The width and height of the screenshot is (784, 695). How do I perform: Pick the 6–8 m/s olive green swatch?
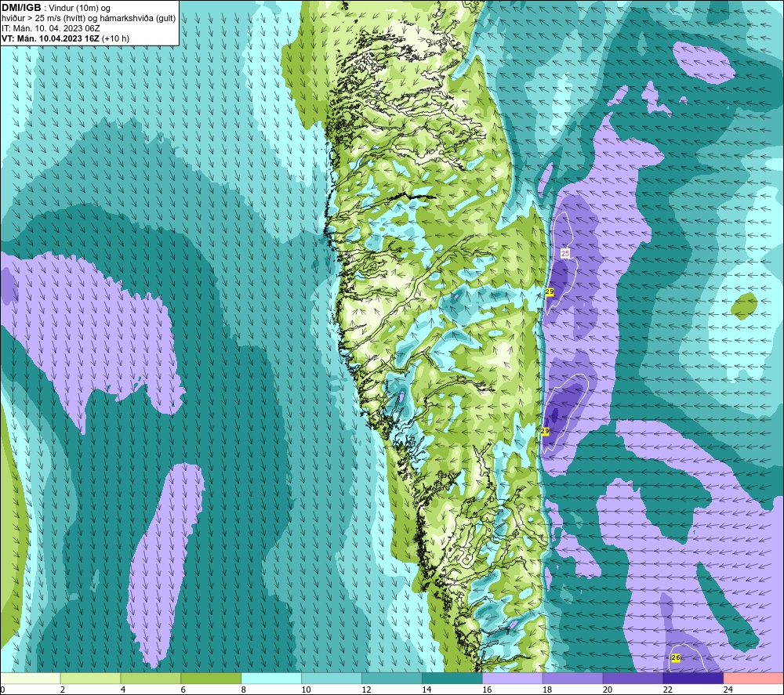pyautogui.click(x=211, y=678)
